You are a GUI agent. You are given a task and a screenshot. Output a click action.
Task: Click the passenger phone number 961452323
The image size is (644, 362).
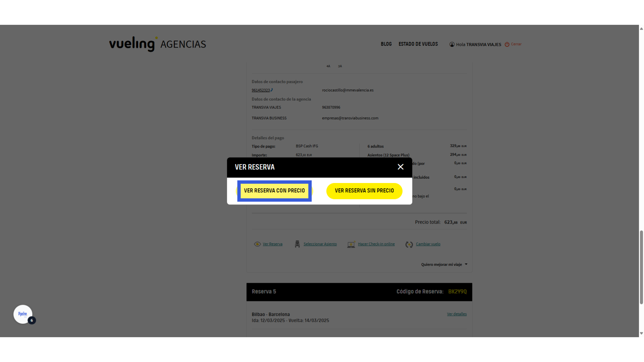pos(261,90)
